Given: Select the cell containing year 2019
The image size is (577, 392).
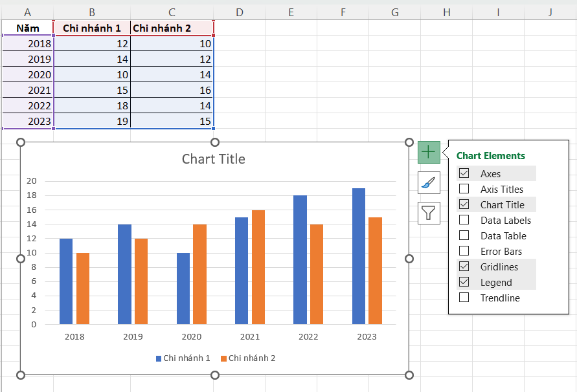Looking at the screenshot, I should pos(28,59).
